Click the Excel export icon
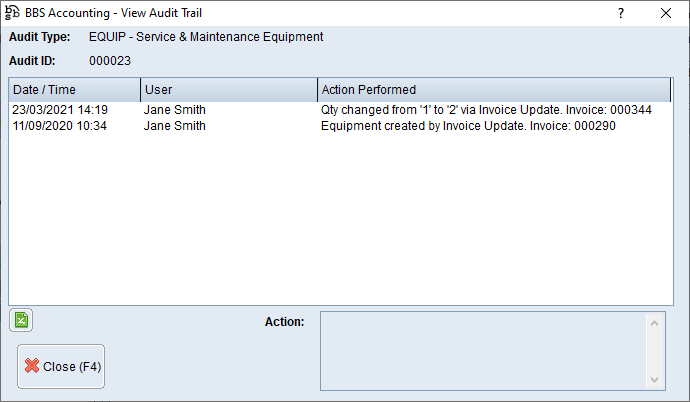 pos(20,320)
